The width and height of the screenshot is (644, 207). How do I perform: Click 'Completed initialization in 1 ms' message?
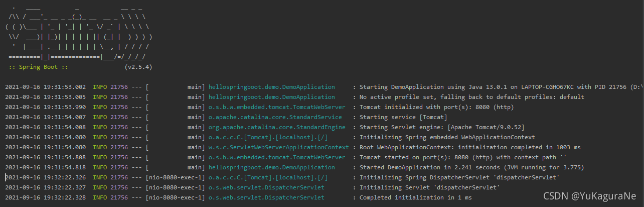tap(416, 197)
